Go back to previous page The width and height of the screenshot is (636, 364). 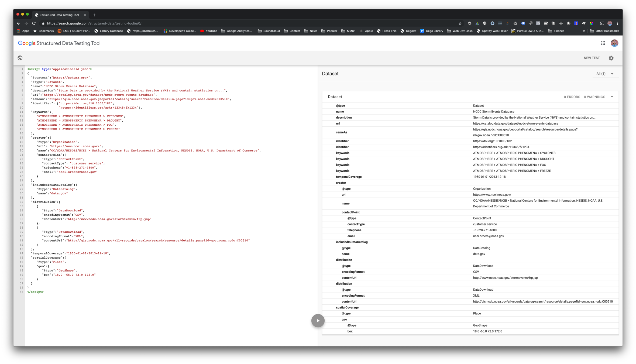tap(18, 23)
